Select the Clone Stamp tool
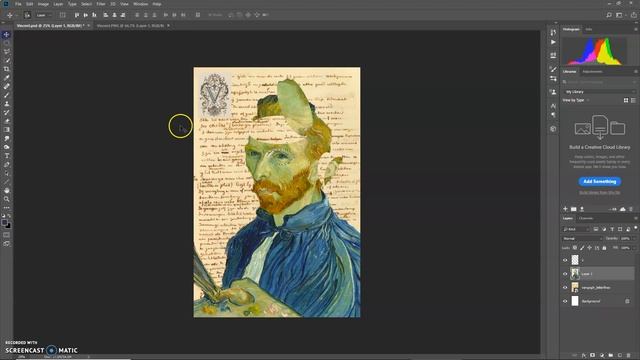640x360 pixels. click(7, 104)
